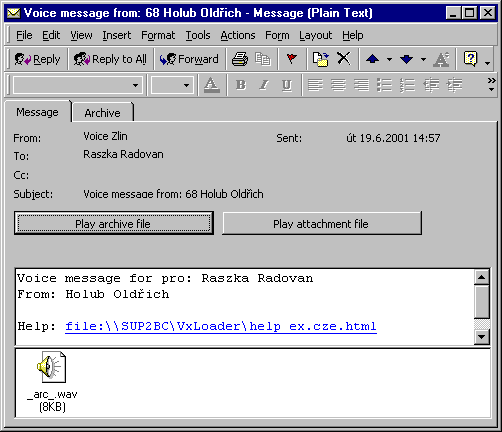Image resolution: width=502 pixels, height=432 pixels.
Task: Go to previous item with up arrow
Action: point(372,59)
